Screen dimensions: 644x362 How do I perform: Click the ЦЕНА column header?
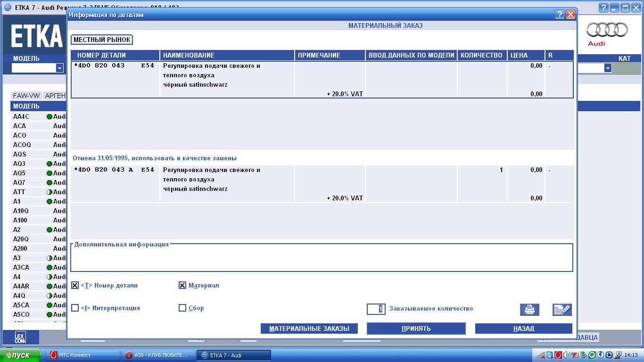(x=526, y=55)
